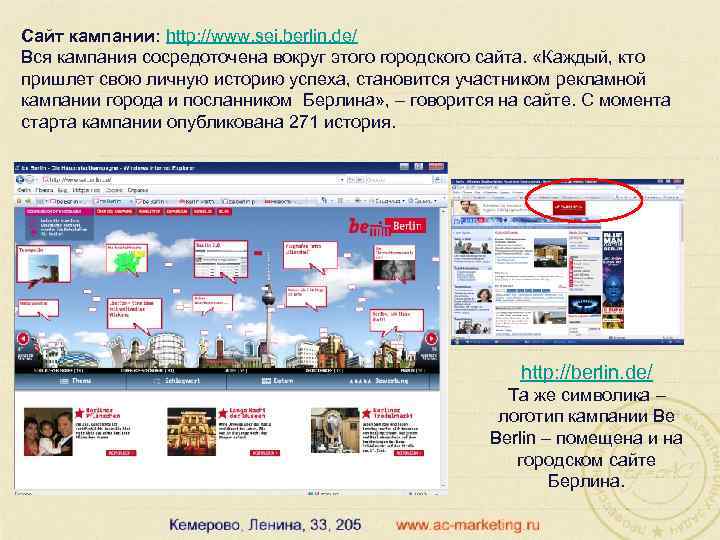Click the antique mirror flea market thumbnail
The width and height of the screenshot is (720, 540).
[x=335, y=431]
